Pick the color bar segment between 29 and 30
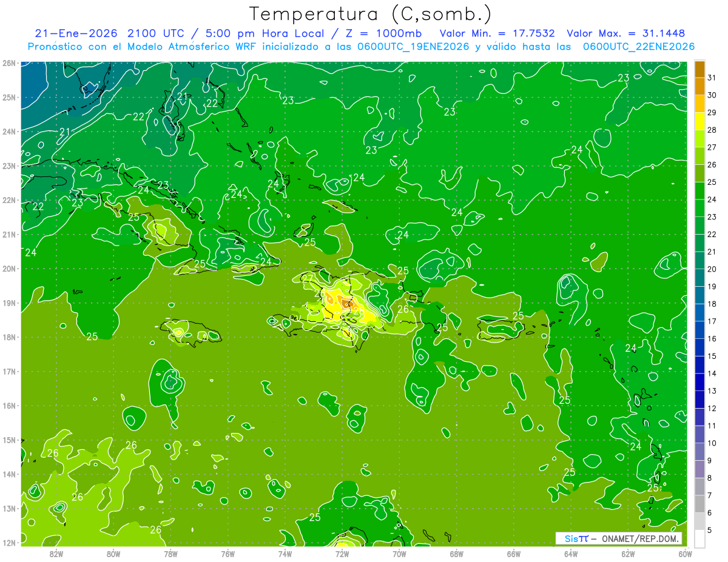Viewport: 728px width, 562px height. pos(699,103)
